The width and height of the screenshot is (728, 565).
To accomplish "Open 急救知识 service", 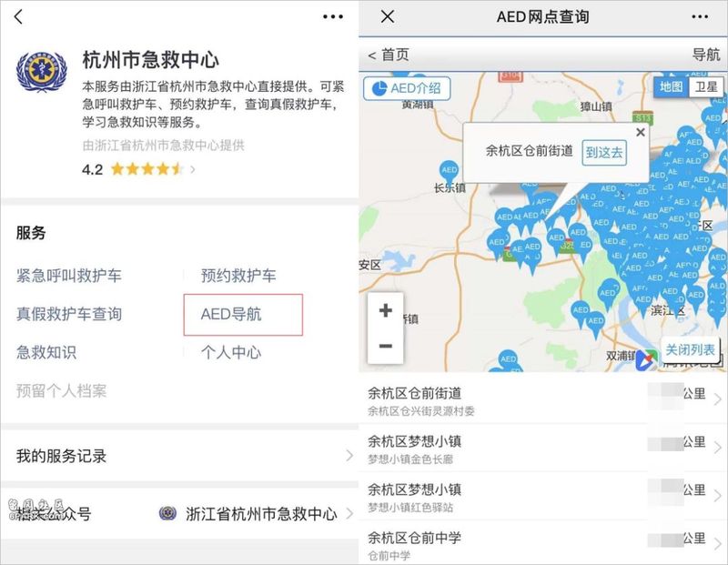I will 46,352.
